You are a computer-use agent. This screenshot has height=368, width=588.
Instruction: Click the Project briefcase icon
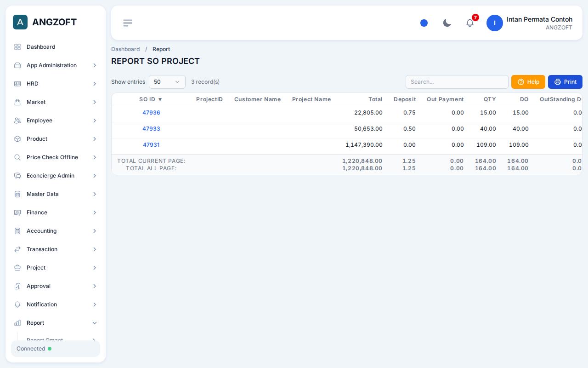click(x=17, y=268)
